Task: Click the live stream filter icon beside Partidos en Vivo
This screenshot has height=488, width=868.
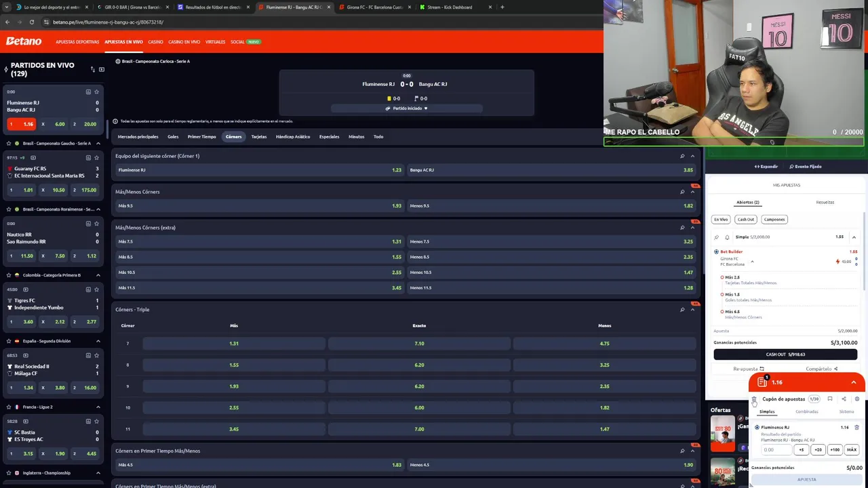Action: 102,69
